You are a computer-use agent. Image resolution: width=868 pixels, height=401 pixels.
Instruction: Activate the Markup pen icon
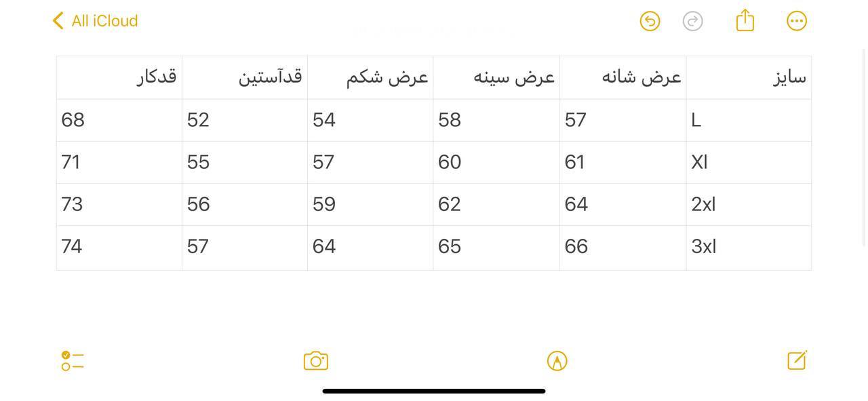tap(557, 360)
